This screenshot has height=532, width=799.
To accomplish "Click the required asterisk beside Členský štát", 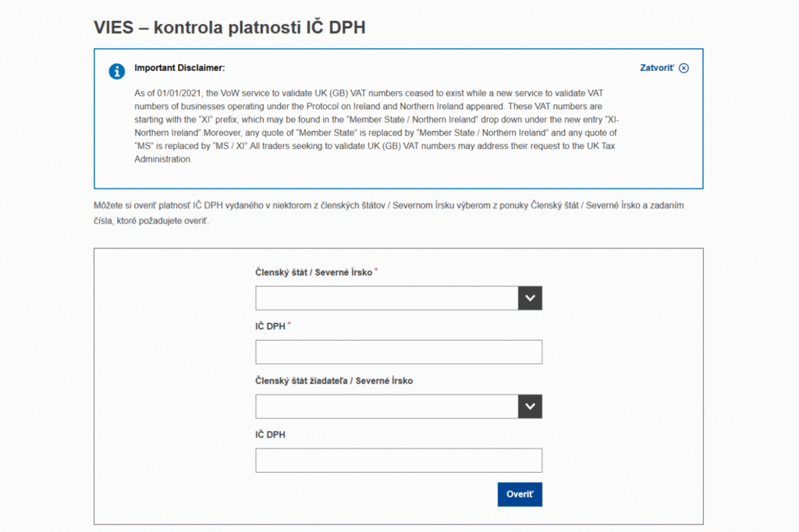I will (x=375, y=269).
